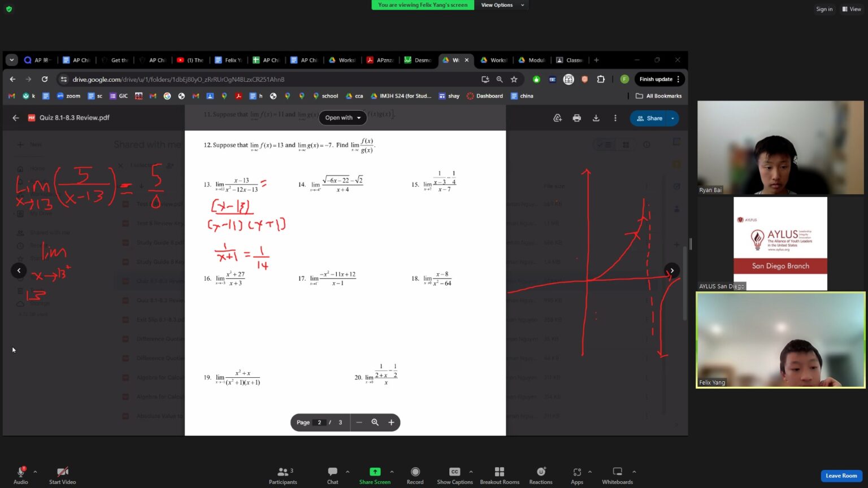Click the Drive vertical scrollbar
The height and width of the screenshot is (488, 868).
point(684,282)
